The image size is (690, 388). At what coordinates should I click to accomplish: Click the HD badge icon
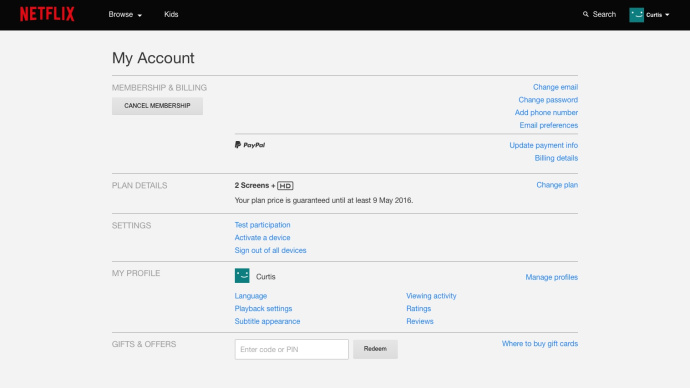coord(285,186)
